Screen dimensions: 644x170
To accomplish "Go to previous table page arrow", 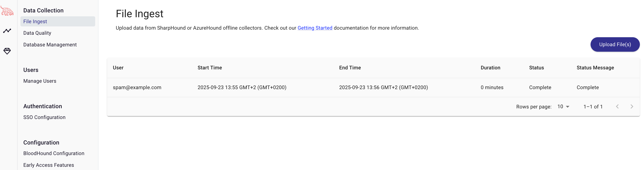I will 617,107.
